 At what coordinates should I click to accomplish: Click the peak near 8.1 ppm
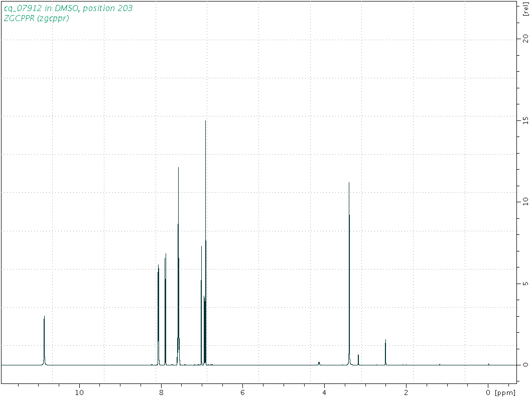point(159,316)
